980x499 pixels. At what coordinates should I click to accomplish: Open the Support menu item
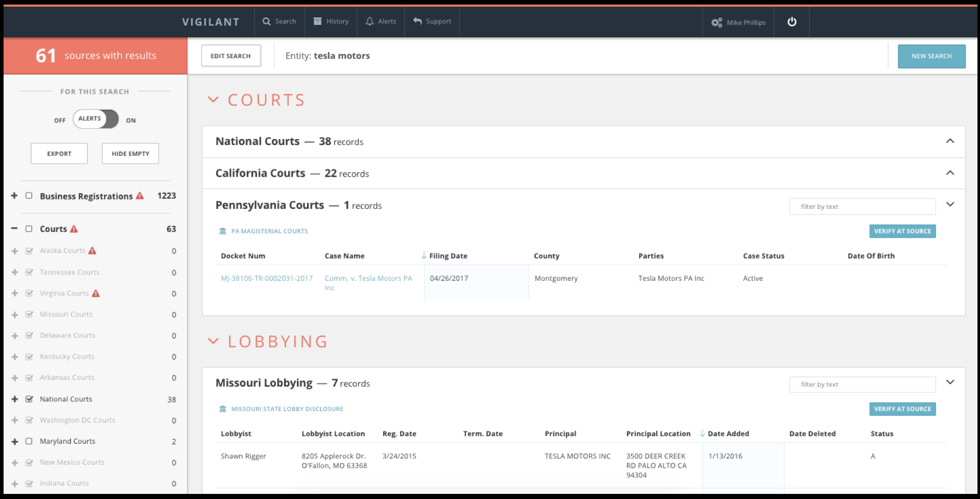[x=432, y=21]
